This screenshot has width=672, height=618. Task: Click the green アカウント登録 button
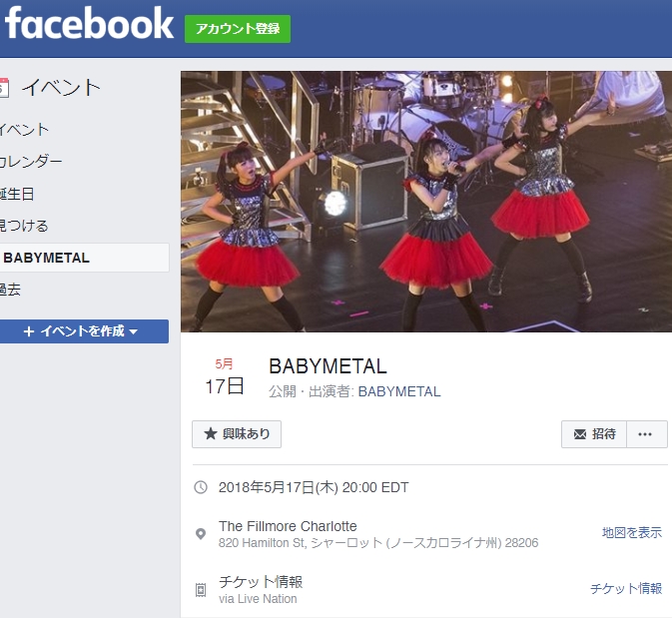click(x=238, y=29)
